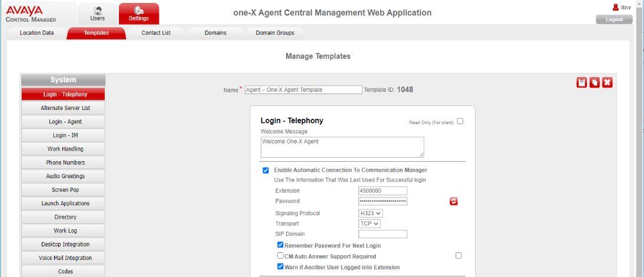Click the Password input field
This screenshot has height=277, width=644.
pyautogui.click(x=383, y=201)
